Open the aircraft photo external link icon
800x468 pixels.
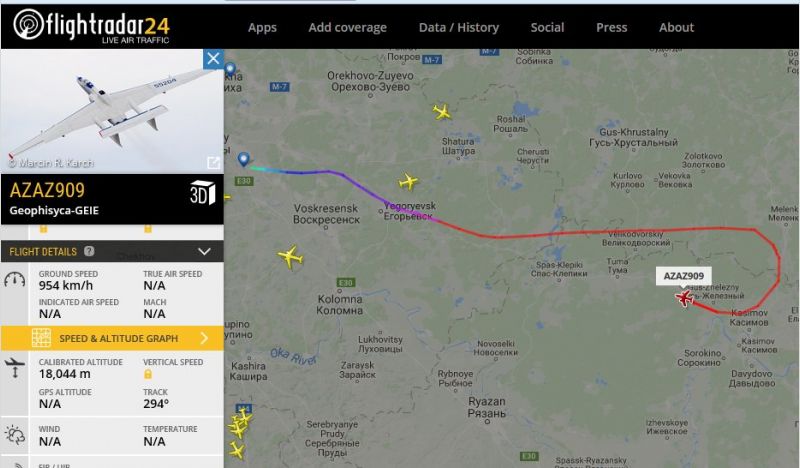(213, 163)
